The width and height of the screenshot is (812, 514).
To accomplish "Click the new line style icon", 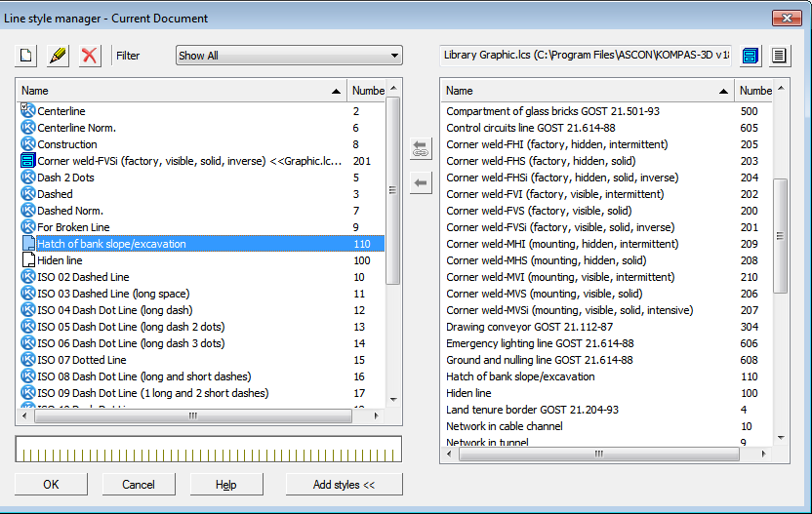I will click(27, 56).
